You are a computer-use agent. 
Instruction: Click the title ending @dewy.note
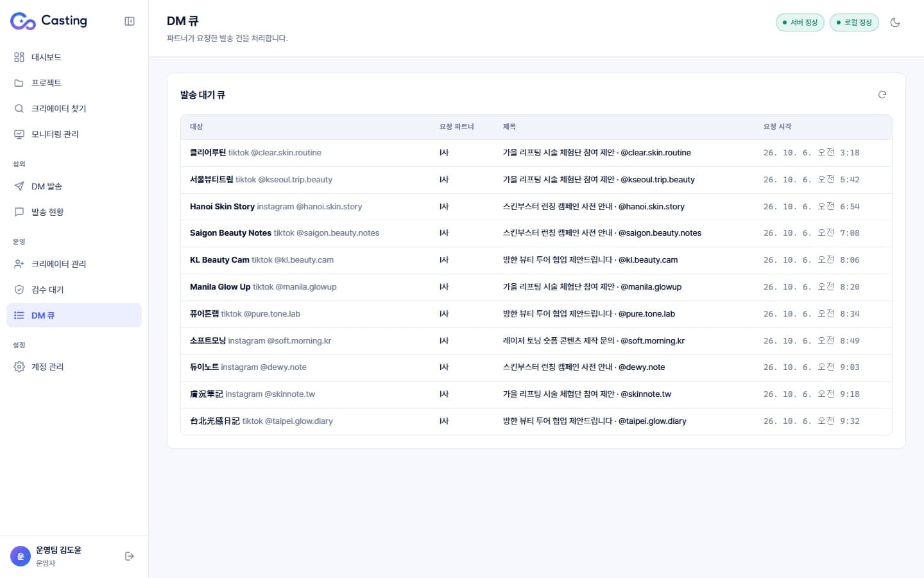click(x=584, y=367)
